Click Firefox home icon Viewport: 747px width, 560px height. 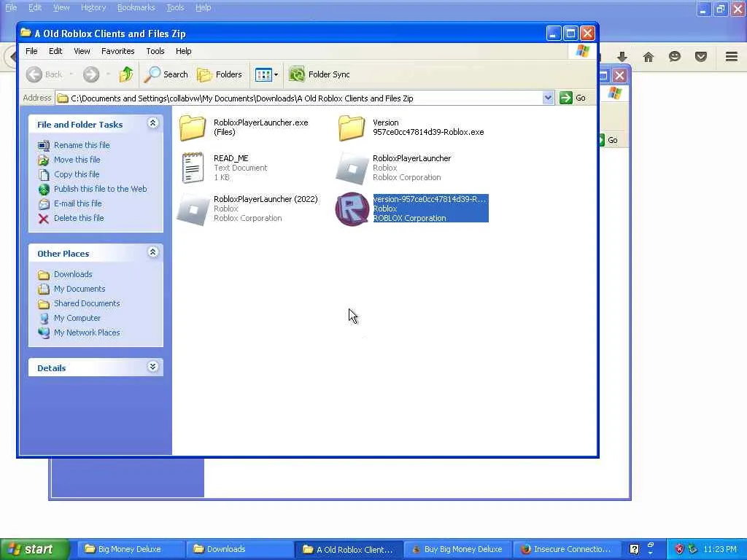point(649,57)
